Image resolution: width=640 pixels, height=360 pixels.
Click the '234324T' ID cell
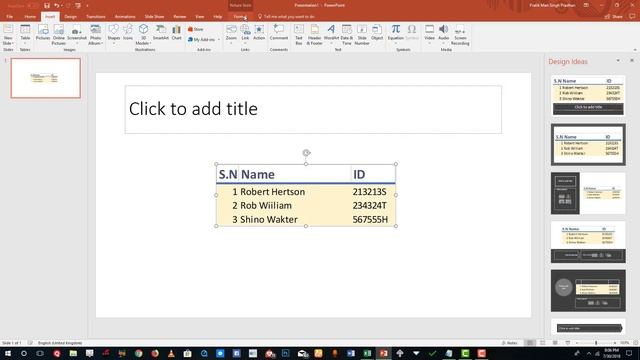pyautogui.click(x=369, y=206)
